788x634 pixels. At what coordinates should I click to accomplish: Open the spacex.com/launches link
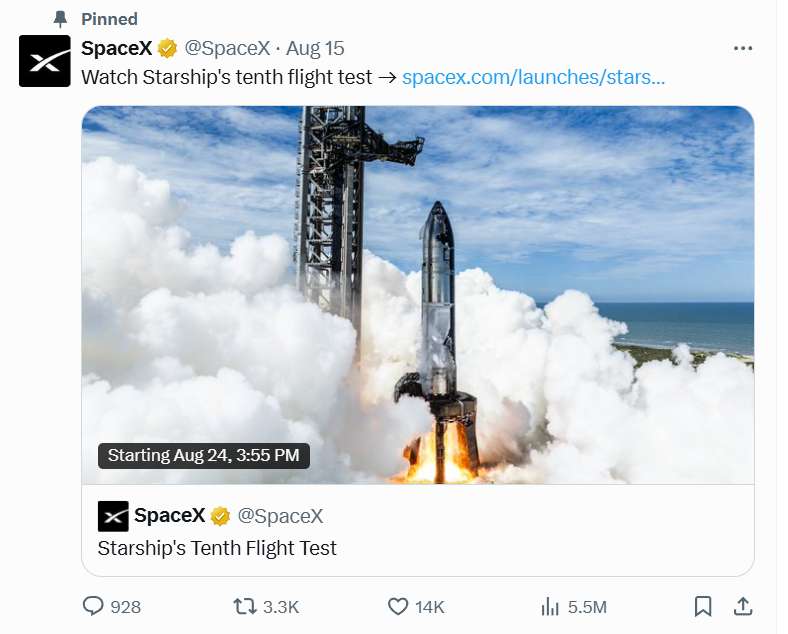(533, 77)
